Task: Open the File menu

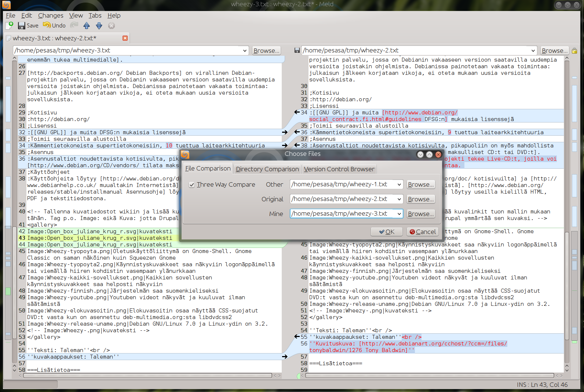Action: 11,15
